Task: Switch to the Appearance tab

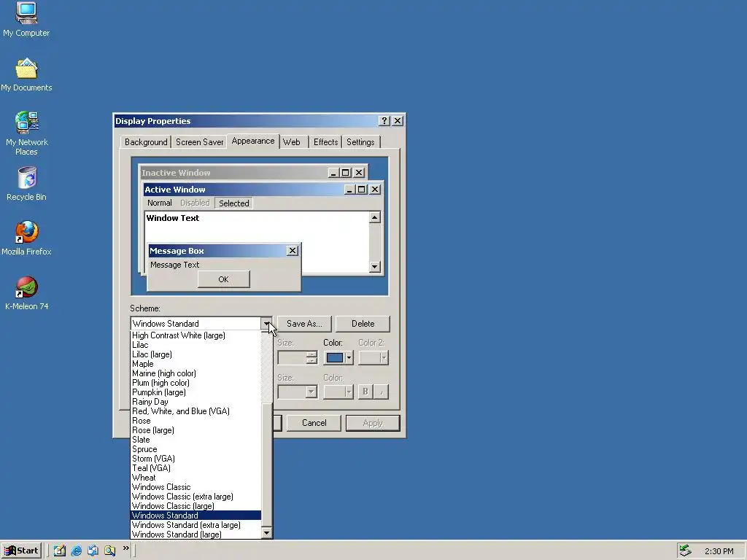Action: (x=253, y=141)
